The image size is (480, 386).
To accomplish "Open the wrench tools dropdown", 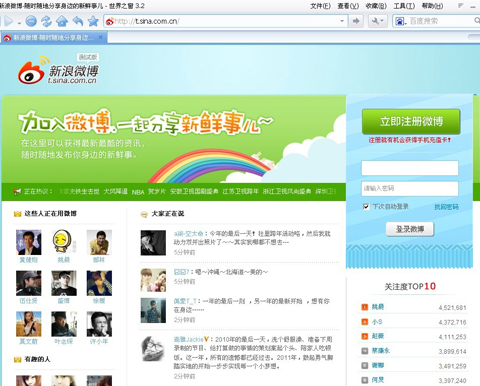I will point(378,21).
